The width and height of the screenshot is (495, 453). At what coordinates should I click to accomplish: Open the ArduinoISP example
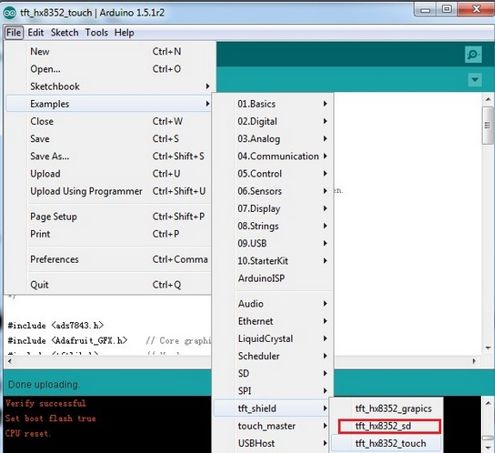(273, 278)
